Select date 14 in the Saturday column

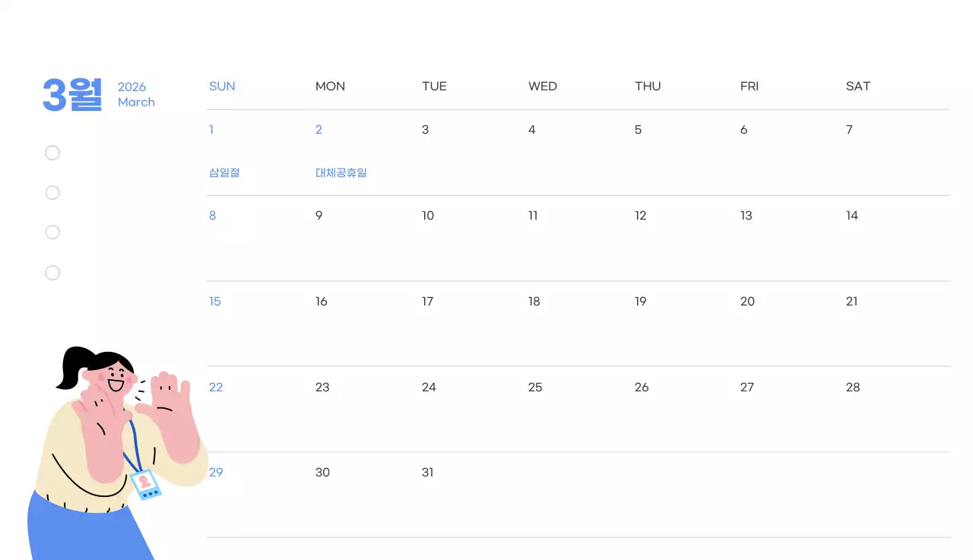[851, 216]
